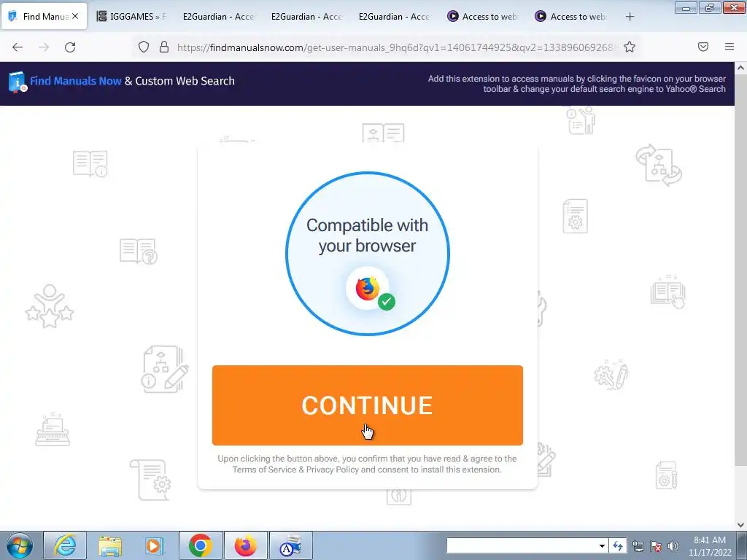Open Action Center flag tray icon
This screenshot has height=560, width=747.
coord(656,546)
